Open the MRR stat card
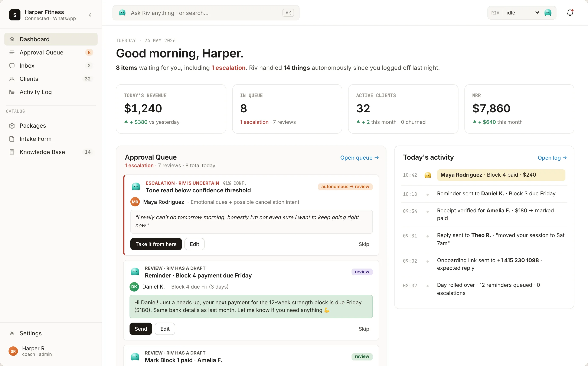 (x=519, y=109)
